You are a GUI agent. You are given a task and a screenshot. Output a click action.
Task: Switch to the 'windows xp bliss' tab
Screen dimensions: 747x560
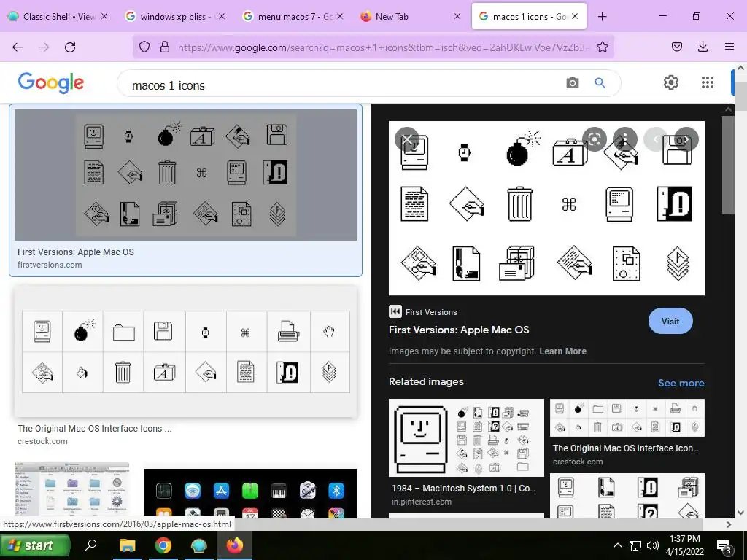(175, 17)
